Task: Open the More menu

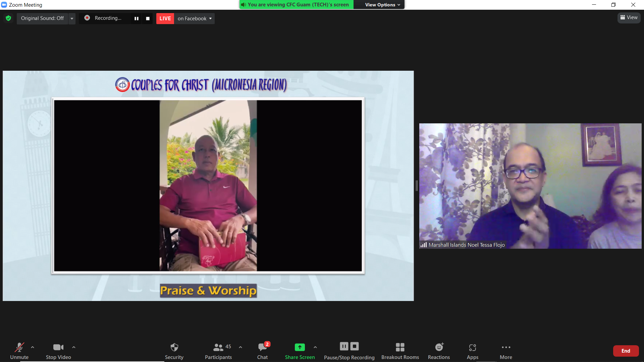Action: [506, 351]
